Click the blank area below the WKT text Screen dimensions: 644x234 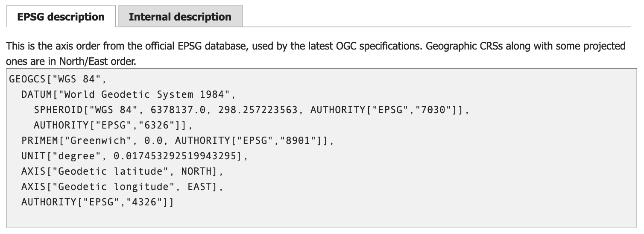(x=320, y=218)
